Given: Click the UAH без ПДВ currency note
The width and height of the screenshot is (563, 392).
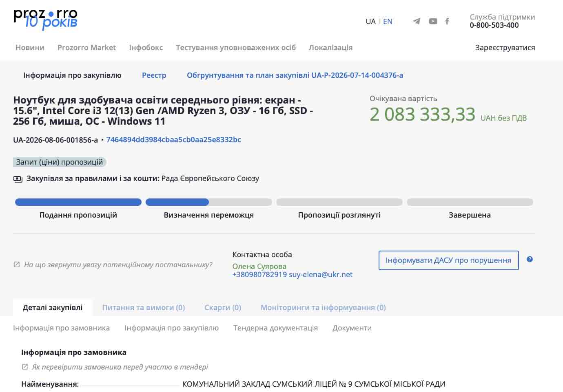Looking at the screenshot, I should tap(503, 118).
